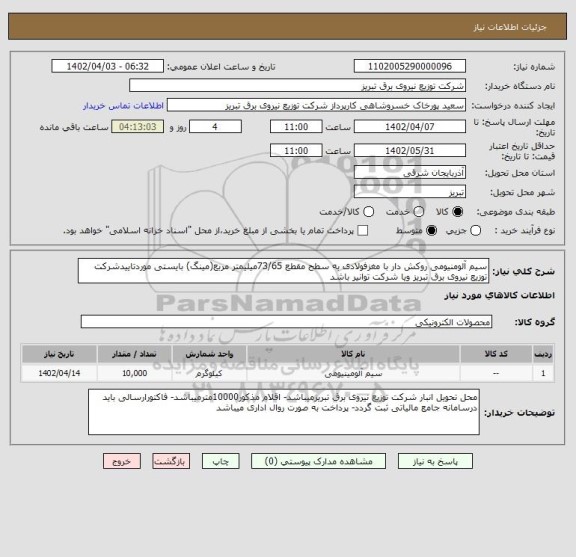Click the تاریخ نیاز column header
576x557 pixels.
[59, 354]
